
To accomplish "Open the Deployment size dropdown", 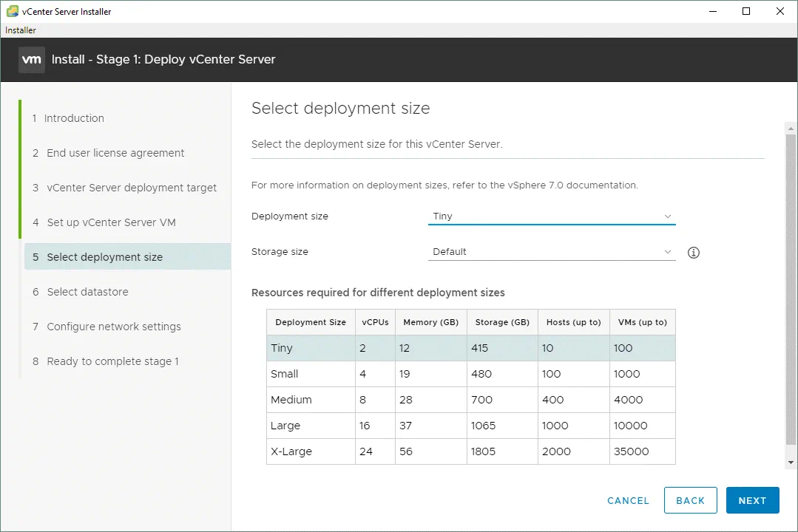I will click(552, 216).
